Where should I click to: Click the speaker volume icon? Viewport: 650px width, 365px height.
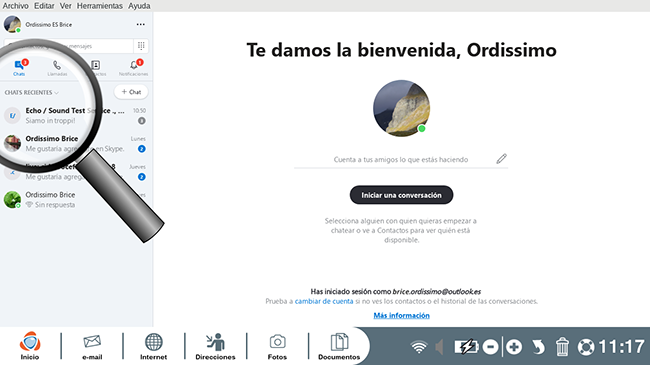point(439,347)
